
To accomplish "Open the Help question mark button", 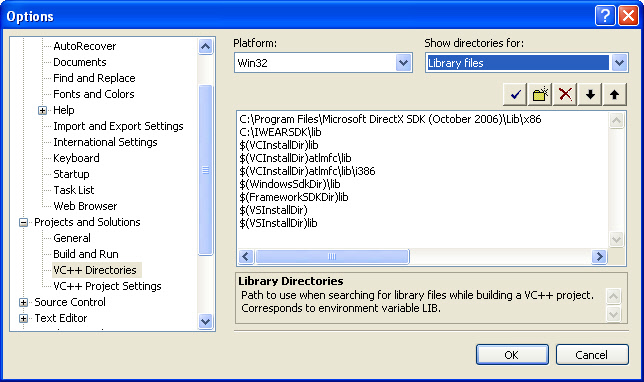I will (605, 16).
